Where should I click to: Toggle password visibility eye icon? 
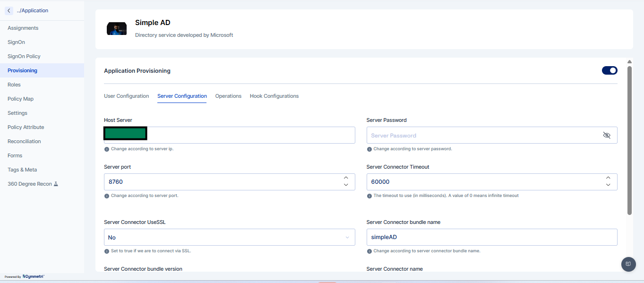coord(607,135)
